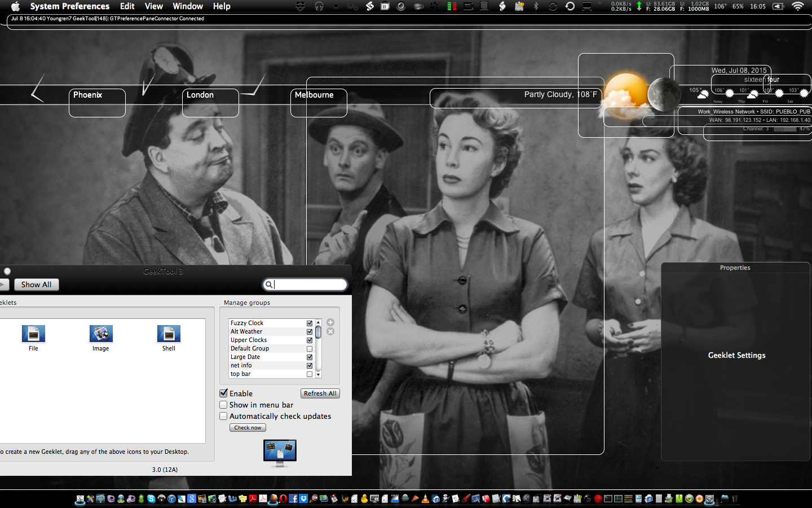
Task: Open the View menu
Action: [x=154, y=6]
